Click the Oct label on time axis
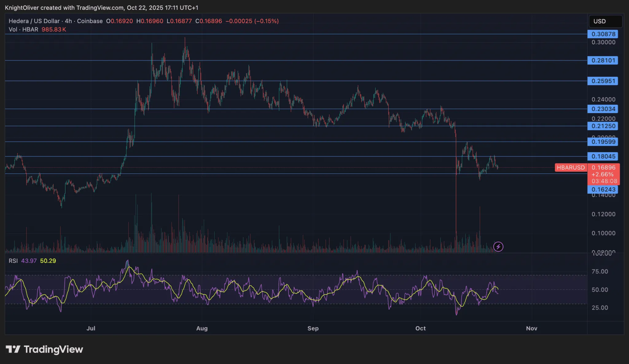The image size is (629, 364). coord(420,328)
